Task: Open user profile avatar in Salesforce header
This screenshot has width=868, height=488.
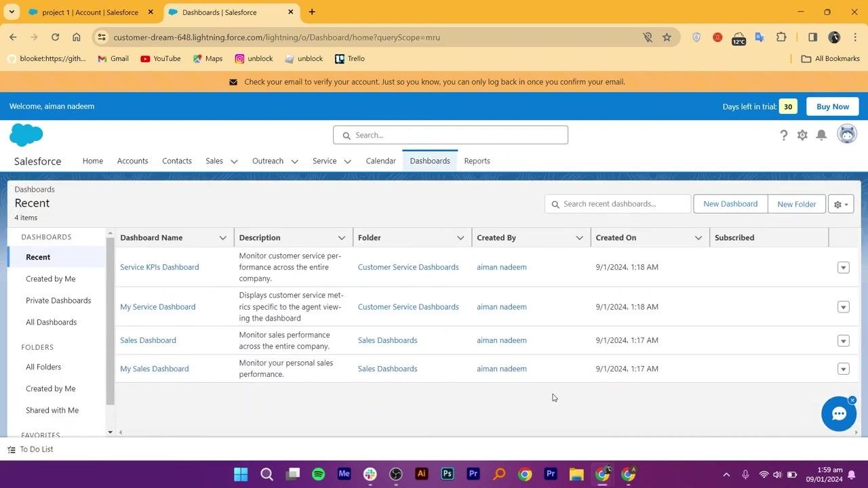Action: coord(847,134)
